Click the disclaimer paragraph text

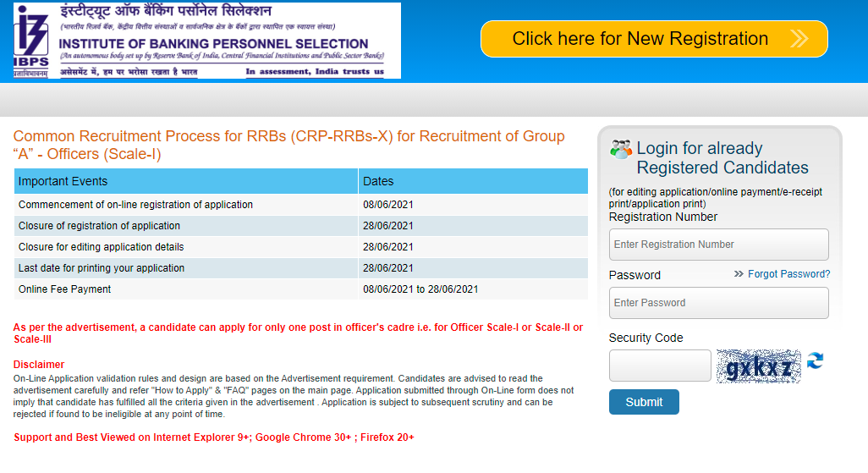[294, 396]
